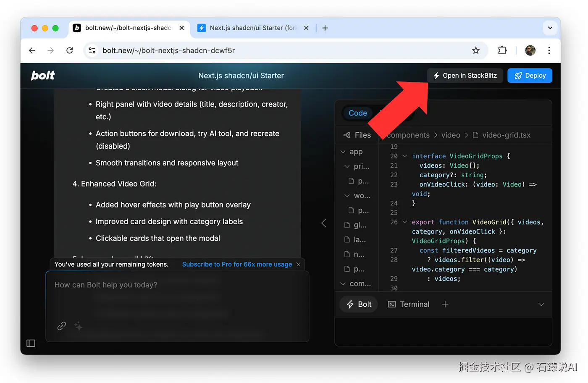Open the gl... file in tree
588x383 pixels.
tap(355, 225)
